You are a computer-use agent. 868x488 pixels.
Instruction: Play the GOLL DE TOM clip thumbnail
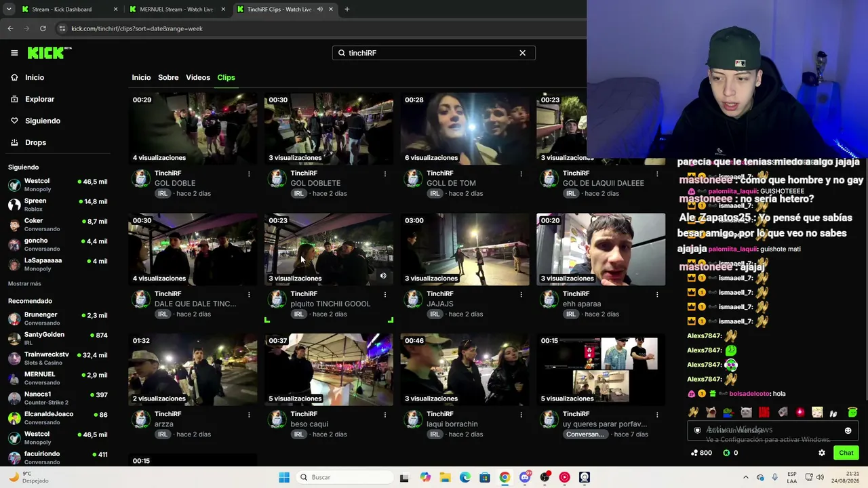coord(465,129)
